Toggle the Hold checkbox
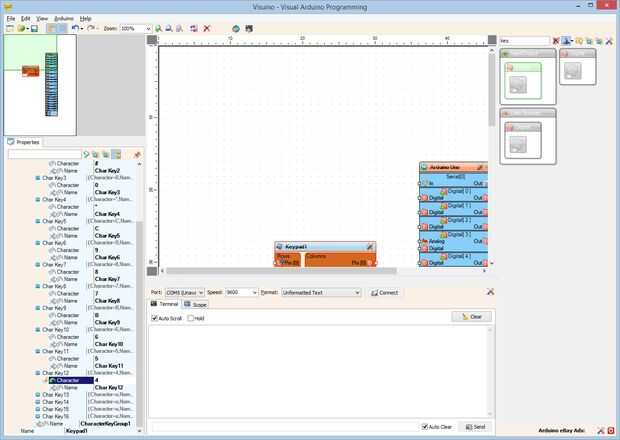Image resolution: width=620 pixels, height=440 pixels. 191,318
